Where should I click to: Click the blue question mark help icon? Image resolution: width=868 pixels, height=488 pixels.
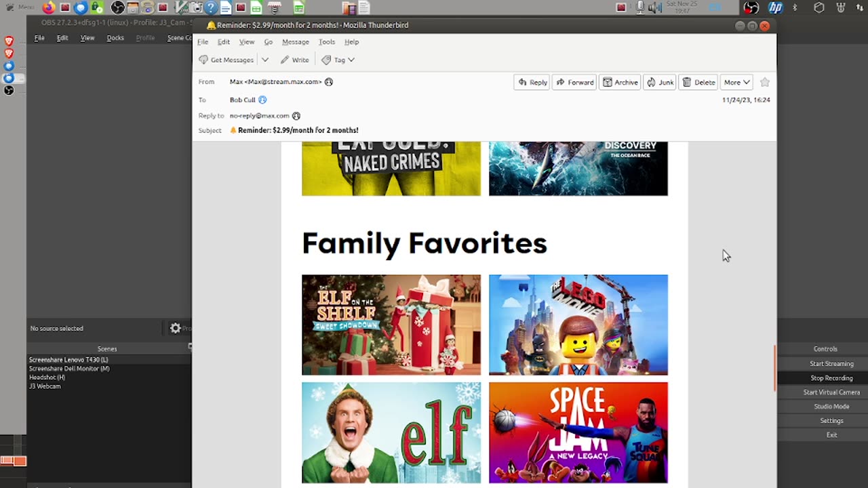pyautogui.click(x=210, y=7)
